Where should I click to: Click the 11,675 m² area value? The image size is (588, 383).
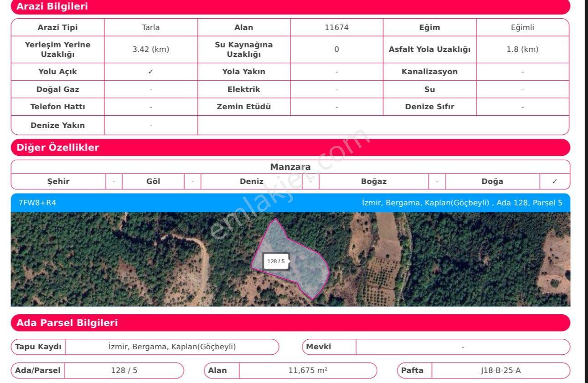308,371
